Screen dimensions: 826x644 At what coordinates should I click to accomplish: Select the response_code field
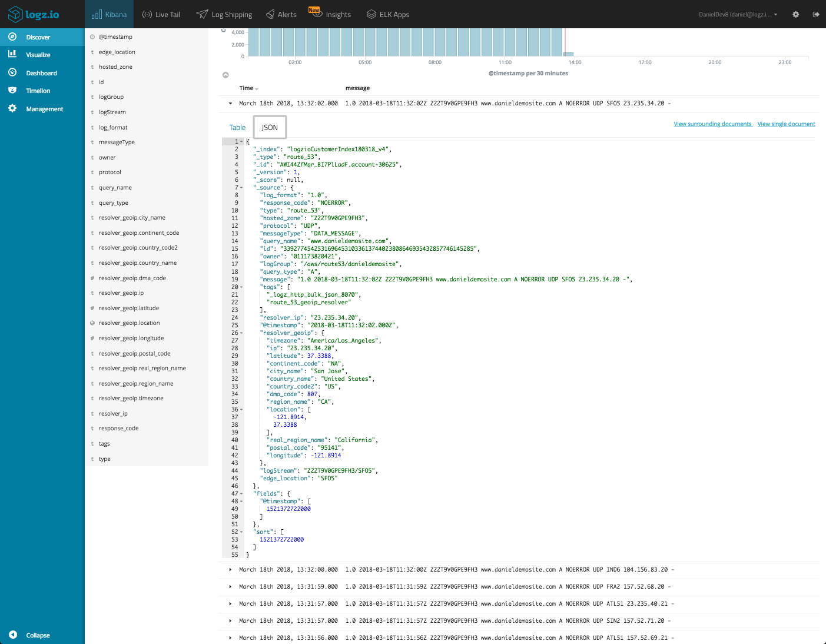tap(119, 429)
